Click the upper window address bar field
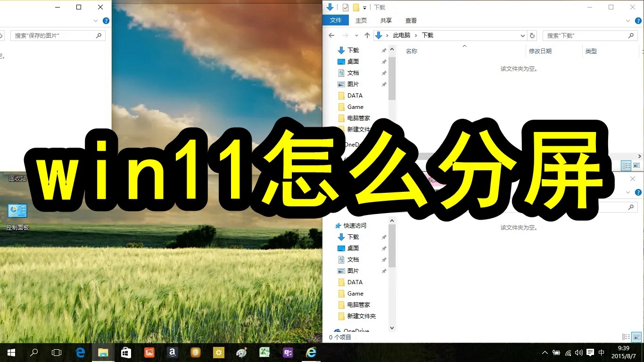The image size is (644, 362). click(x=450, y=35)
